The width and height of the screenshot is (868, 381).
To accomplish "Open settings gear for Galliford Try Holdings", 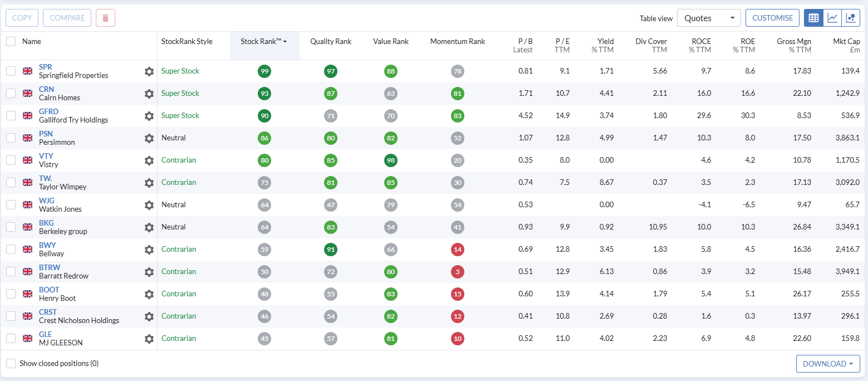I will pyautogui.click(x=149, y=116).
